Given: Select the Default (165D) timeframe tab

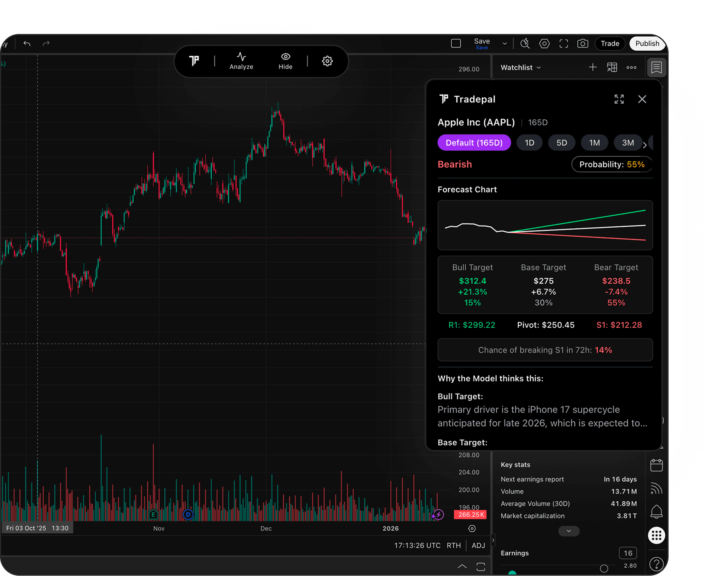Looking at the screenshot, I should point(474,142).
